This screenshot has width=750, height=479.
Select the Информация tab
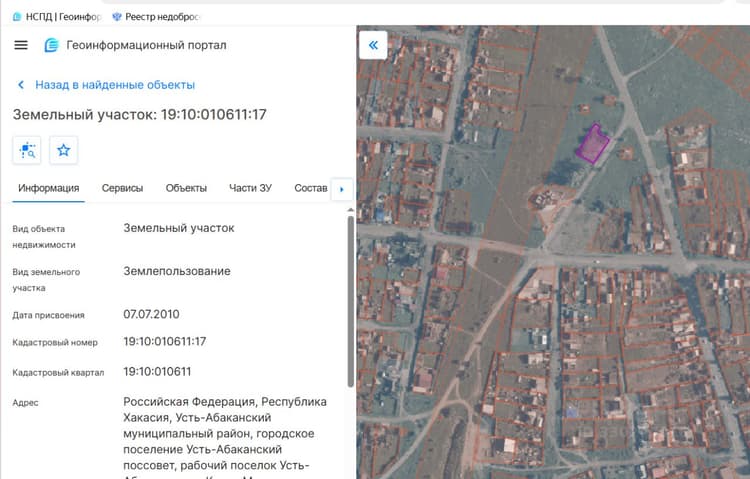pyautogui.click(x=49, y=188)
